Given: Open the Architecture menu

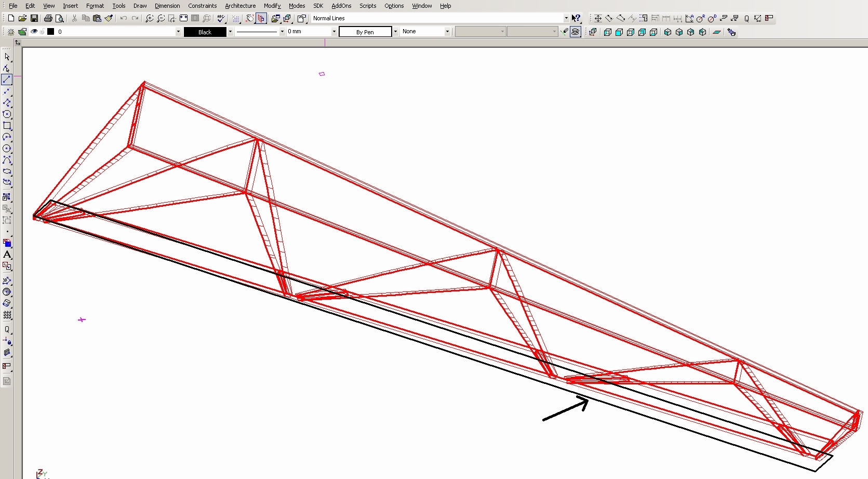Looking at the screenshot, I should 240,6.
